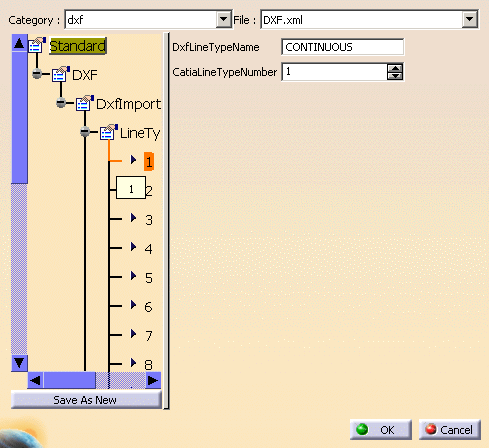Click Save As New button
Screen dimensions: 489x448
pos(86,400)
